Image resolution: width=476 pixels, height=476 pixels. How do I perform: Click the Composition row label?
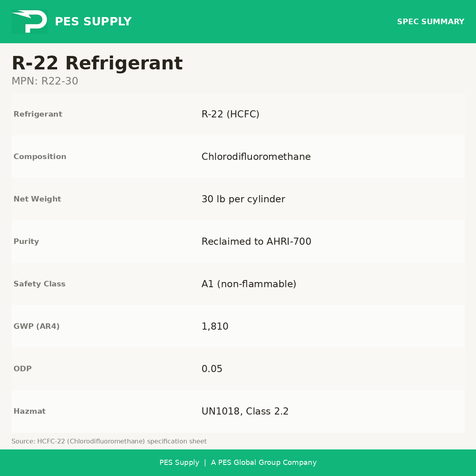40,157
